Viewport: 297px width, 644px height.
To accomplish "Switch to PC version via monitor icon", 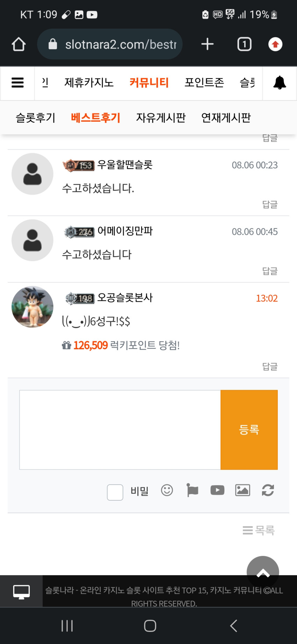I will click(21, 592).
